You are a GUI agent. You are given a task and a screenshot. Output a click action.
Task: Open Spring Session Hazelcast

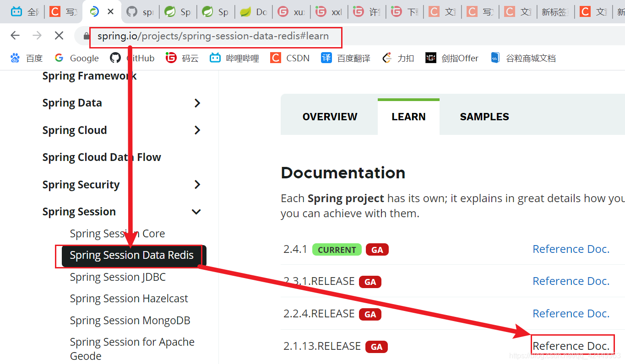tap(129, 299)
